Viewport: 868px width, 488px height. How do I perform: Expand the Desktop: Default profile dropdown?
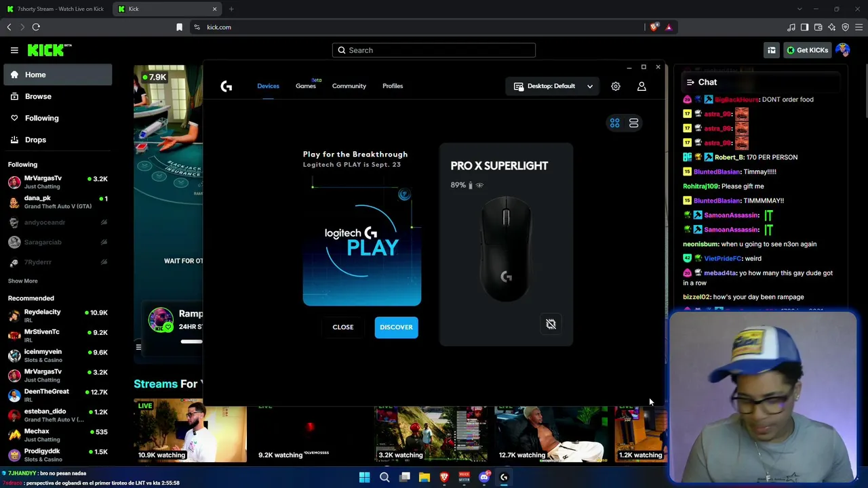pyautogui.click(x=553, y=86)
